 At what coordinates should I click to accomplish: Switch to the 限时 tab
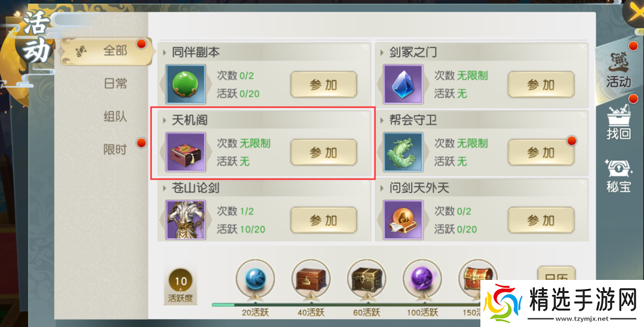point(115,149)
